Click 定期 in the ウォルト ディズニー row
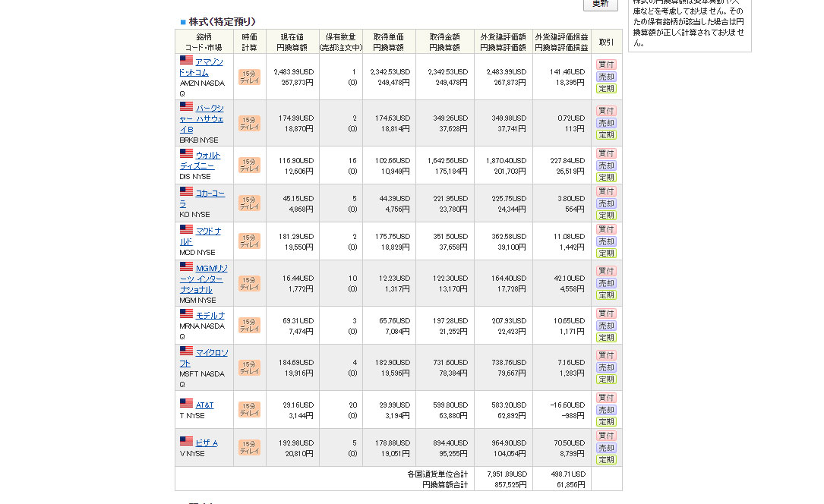 [x=606, y=178]
